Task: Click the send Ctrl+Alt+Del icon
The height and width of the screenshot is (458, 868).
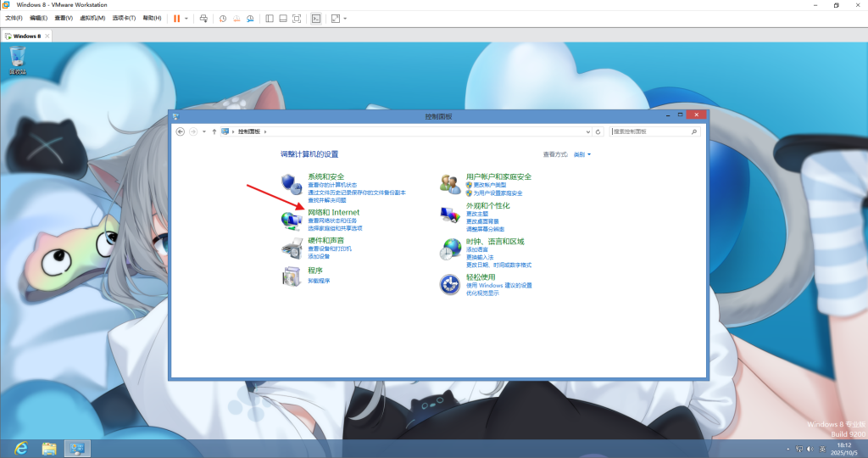Action: click(x=203, y=18)
